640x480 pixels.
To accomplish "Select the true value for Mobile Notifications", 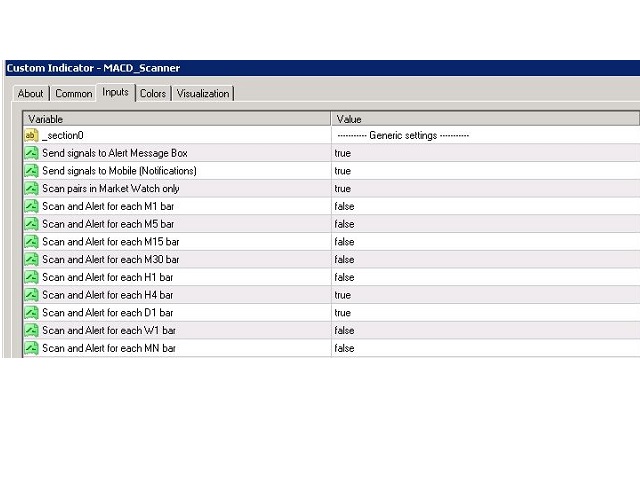I will coord(486,171).
